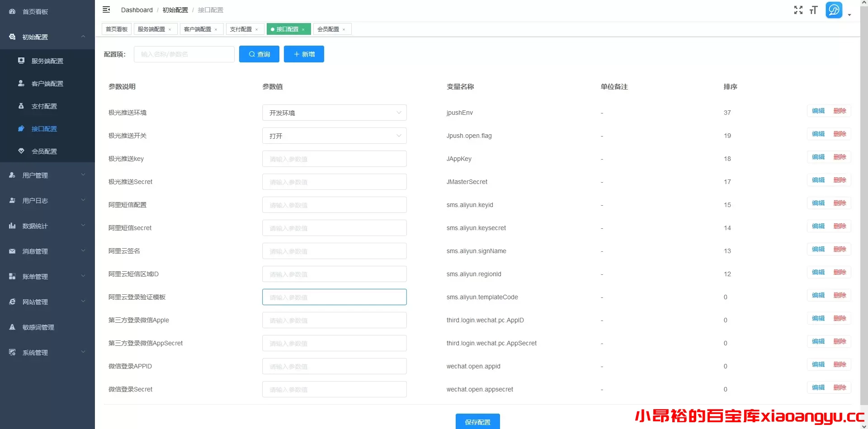Open the font size adjustment icon
The image size is (868, 429).
coord(814,10)
